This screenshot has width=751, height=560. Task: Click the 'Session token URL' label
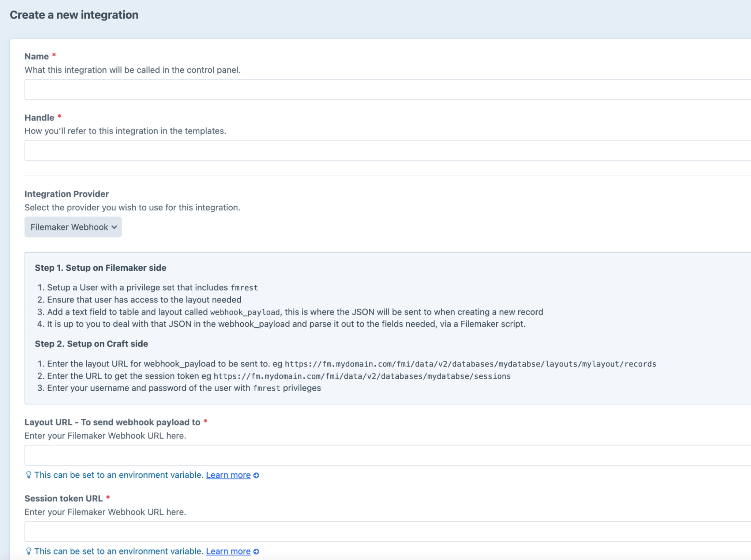(63, 499)
